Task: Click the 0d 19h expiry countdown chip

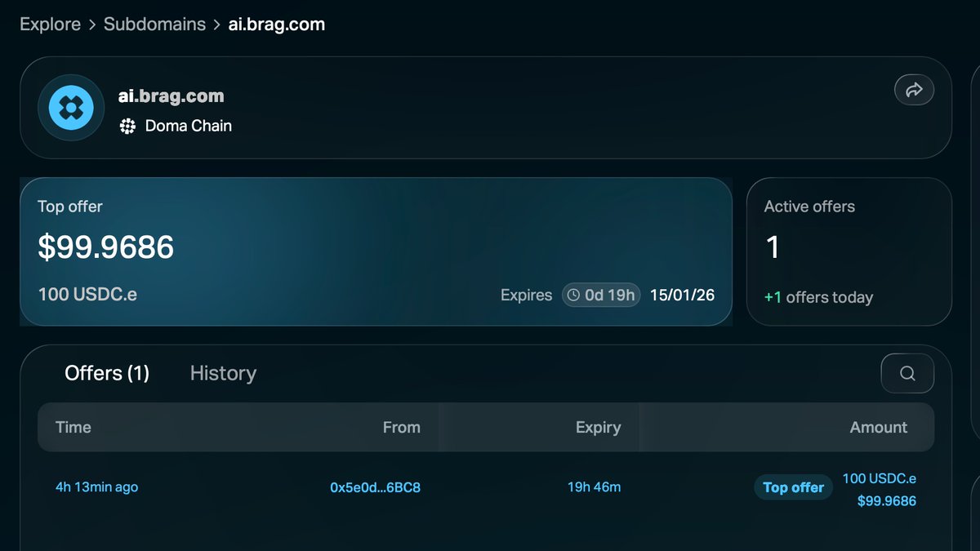Action: click(601, 295)
